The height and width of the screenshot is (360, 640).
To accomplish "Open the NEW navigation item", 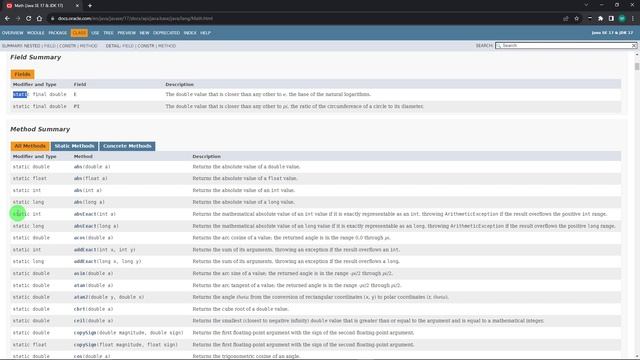I will coord(144,33).
